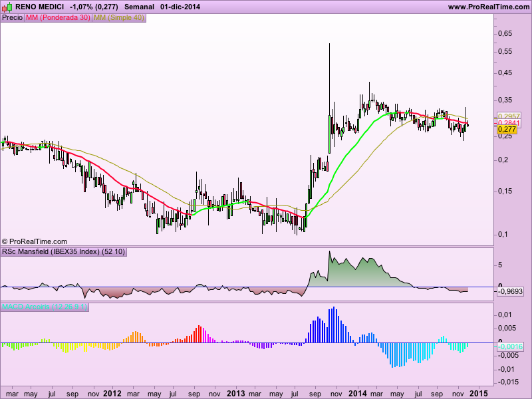
Task: Click the -0,015 MACD axis label
Action: pos(508,382)
